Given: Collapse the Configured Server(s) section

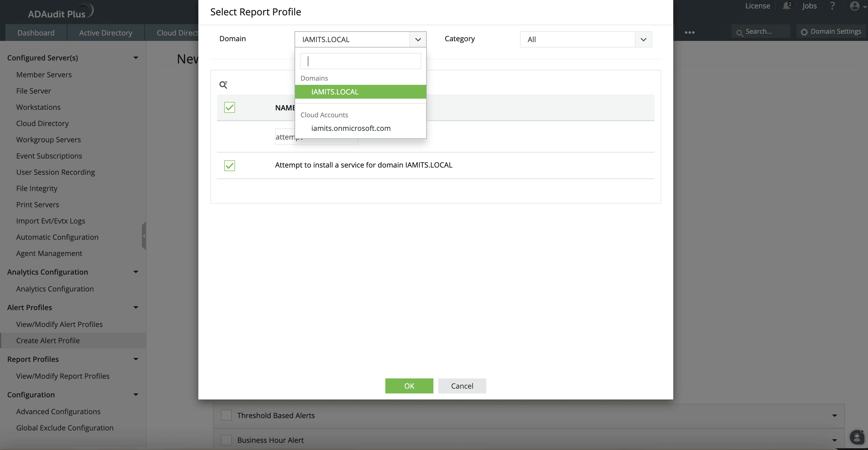Looking at the screenshot, I should tap(136, 58).
